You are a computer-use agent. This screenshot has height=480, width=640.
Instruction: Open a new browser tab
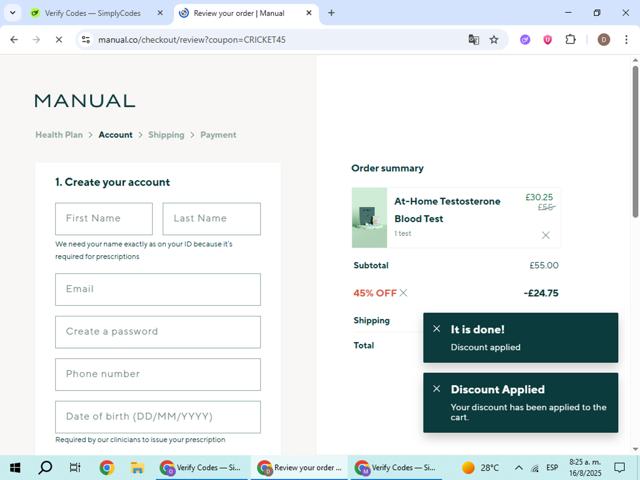(331, 13)
